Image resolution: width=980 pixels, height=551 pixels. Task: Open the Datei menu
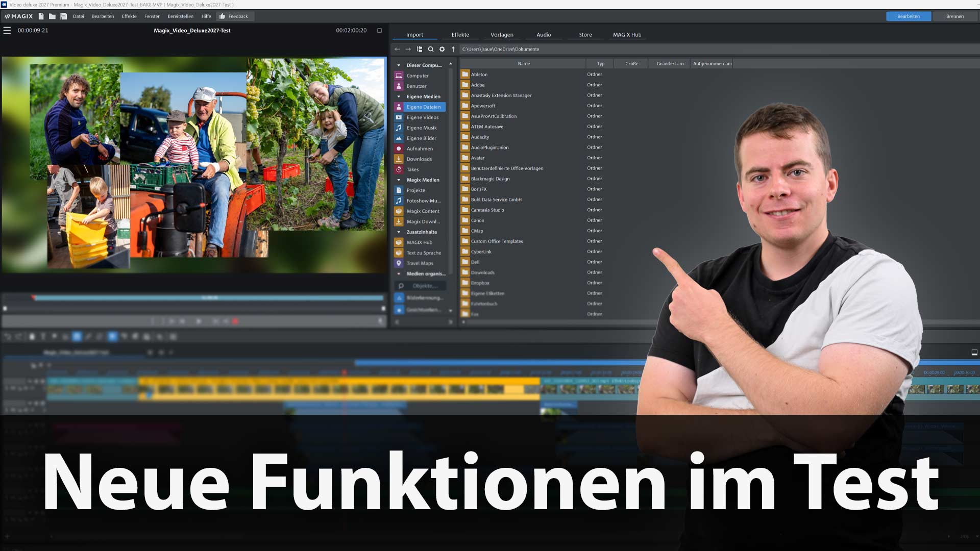[78, 16]
